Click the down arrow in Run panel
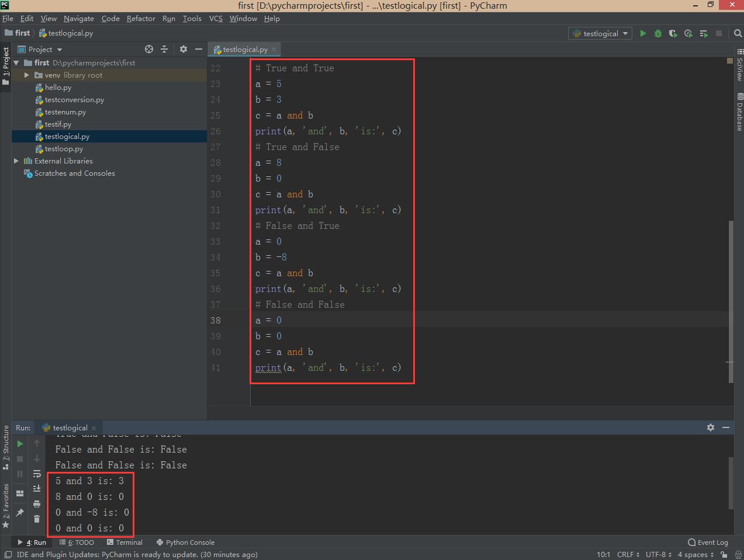 [x=37, y=459]
